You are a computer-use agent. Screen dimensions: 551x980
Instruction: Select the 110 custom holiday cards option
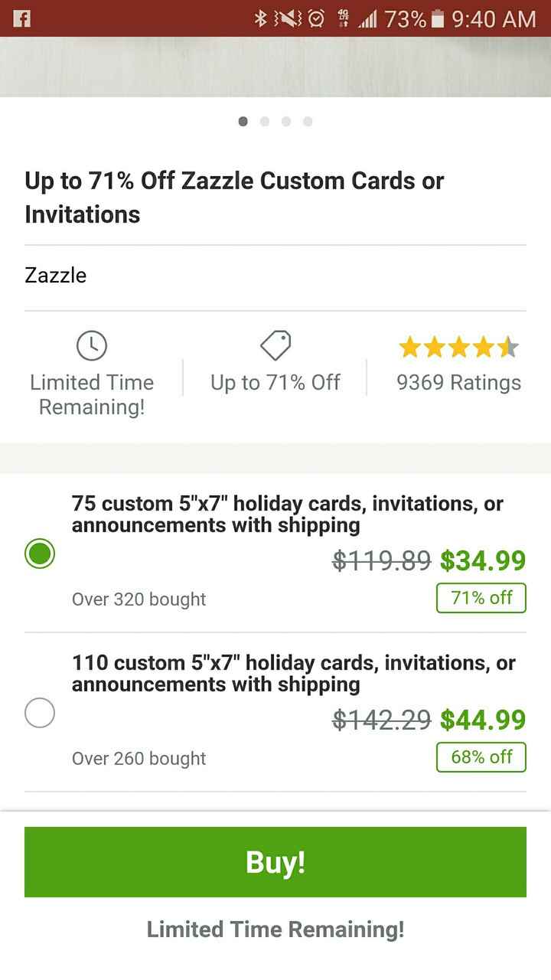click(40, 713)
